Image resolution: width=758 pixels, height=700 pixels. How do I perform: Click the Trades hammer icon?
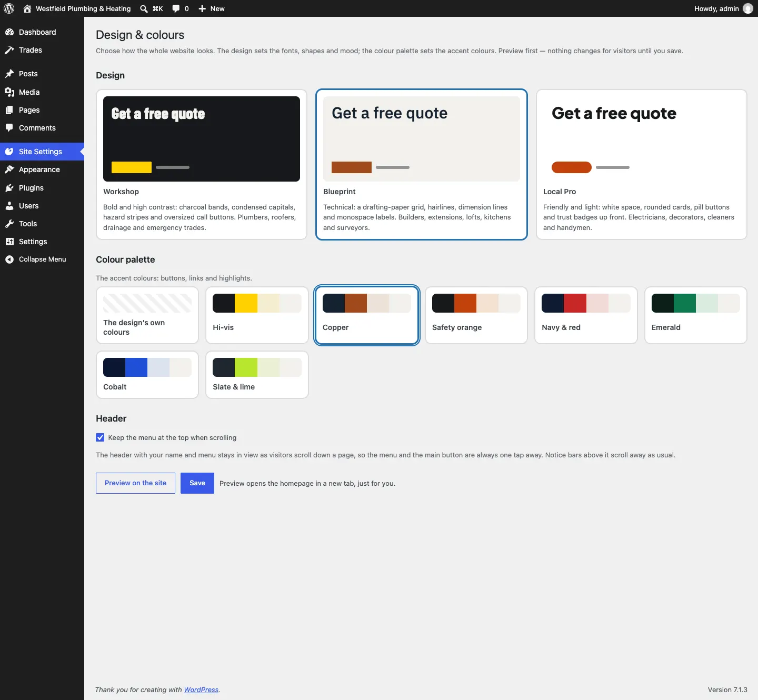[x=9, y=50]
